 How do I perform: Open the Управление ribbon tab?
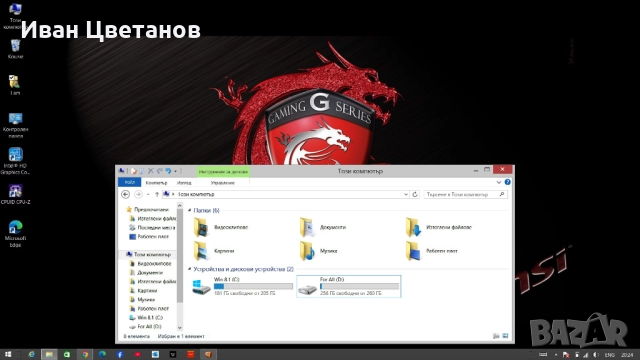click(x=222, y=182)
